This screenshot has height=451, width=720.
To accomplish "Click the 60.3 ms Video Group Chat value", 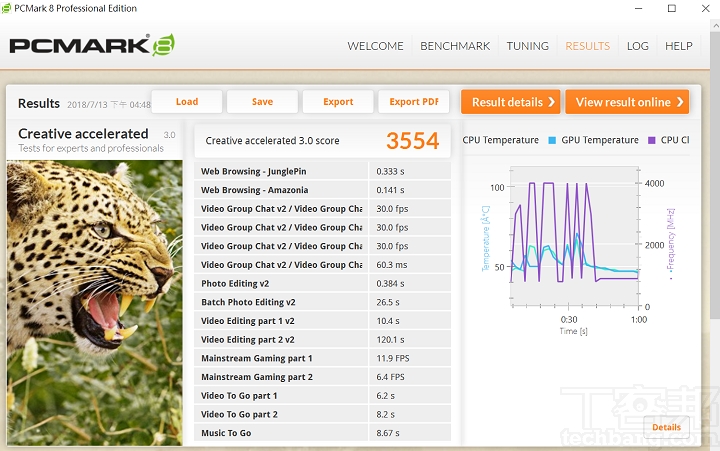I will coord(392,265).
